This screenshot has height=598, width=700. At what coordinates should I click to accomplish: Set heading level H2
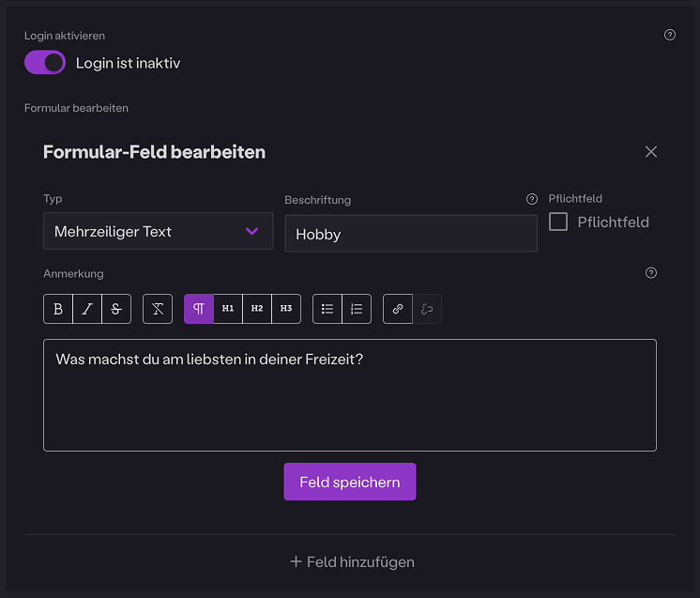tap(257, 309)
